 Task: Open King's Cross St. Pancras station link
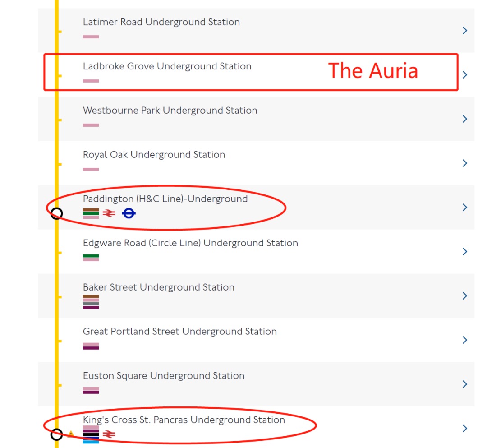coord(184,420)
